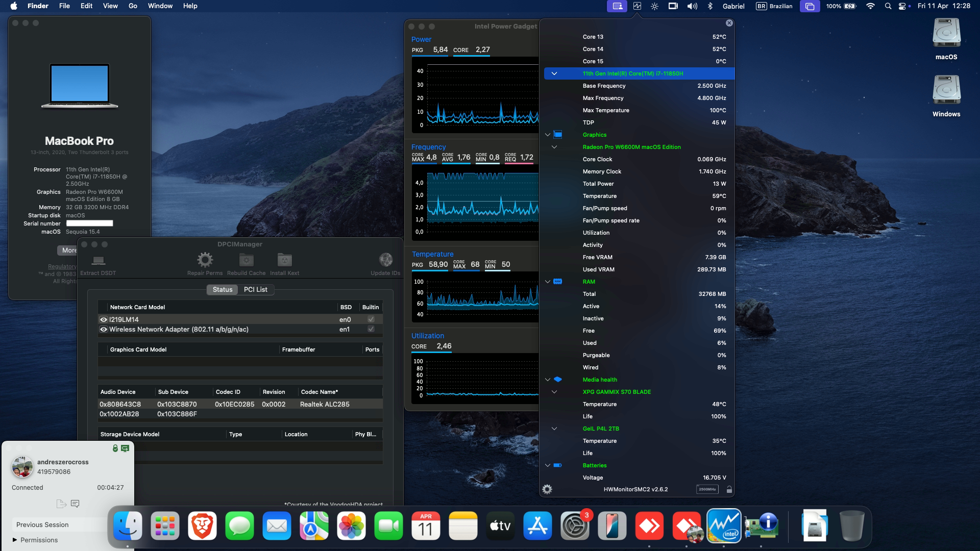Toggle Builtin checkbox for en0 network card
Screen dimensions: 980x551
point(371,319)
